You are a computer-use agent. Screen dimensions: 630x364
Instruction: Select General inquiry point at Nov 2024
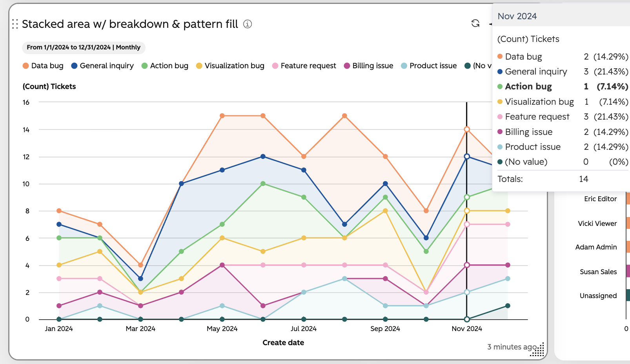(x=467, y=157)
